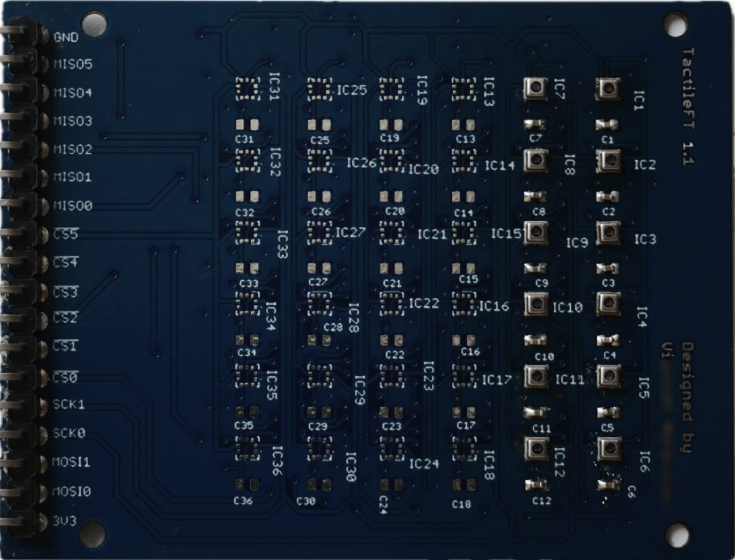Click the TactileFT 1.1 board title
The image size is (735, 560).
(687, 106)
